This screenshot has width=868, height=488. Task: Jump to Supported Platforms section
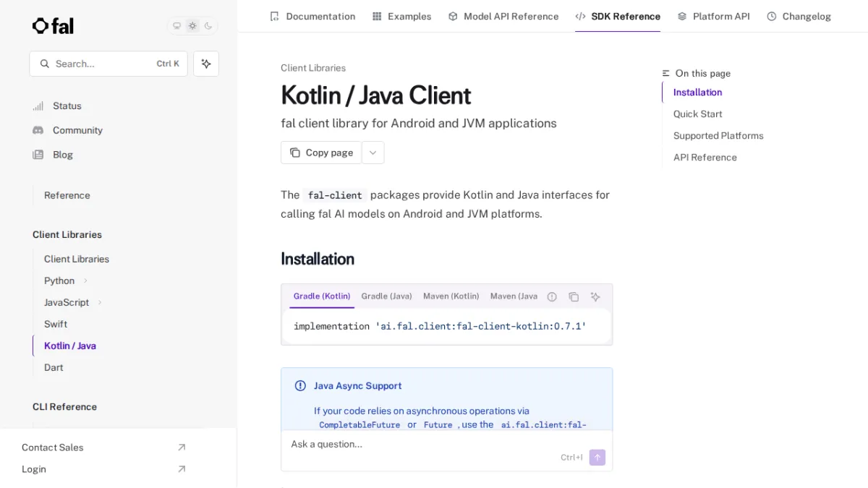point(718,136)
